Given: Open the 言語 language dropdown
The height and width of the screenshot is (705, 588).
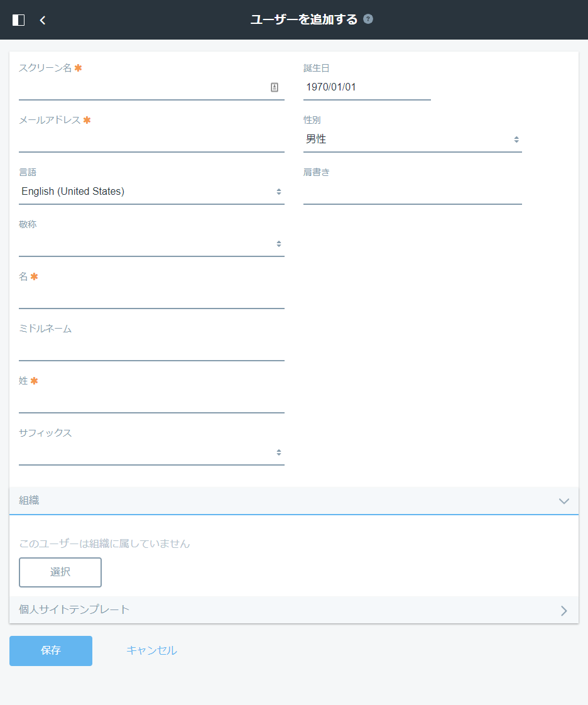Looking at the screenshot, I should pyautogui.click(x=151, y=192).
